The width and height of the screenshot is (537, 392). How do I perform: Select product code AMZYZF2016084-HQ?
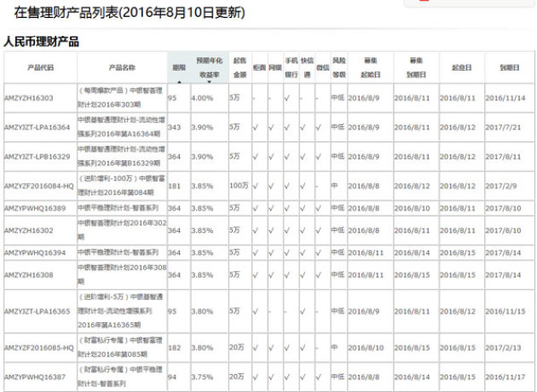pos(38,187)
